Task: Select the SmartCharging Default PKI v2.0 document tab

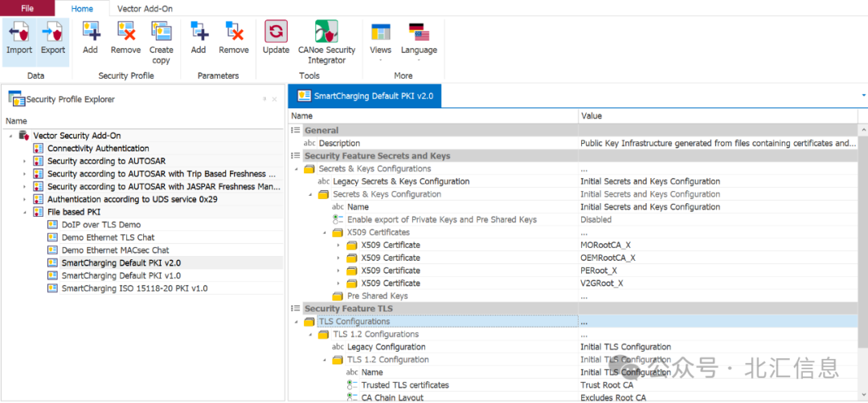Action: [366, 96]
